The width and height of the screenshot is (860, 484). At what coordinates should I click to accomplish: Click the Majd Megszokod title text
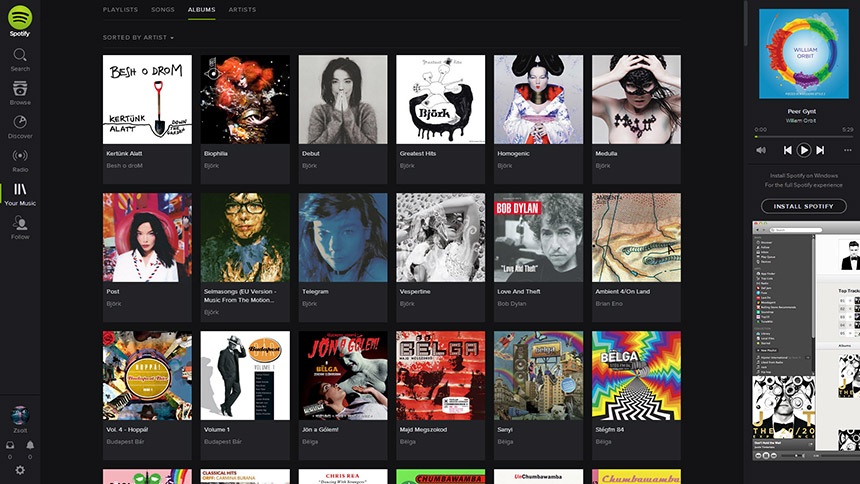(423, 430)
